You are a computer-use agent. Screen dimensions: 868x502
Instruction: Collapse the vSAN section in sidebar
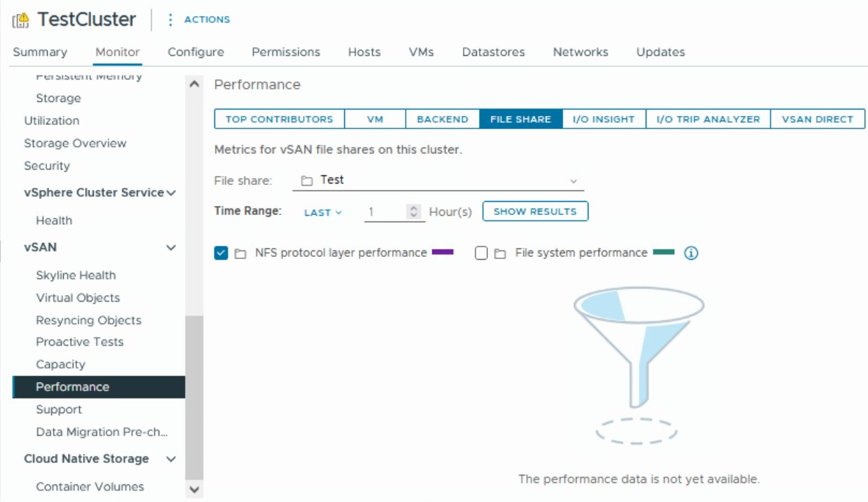coord(171,248)
